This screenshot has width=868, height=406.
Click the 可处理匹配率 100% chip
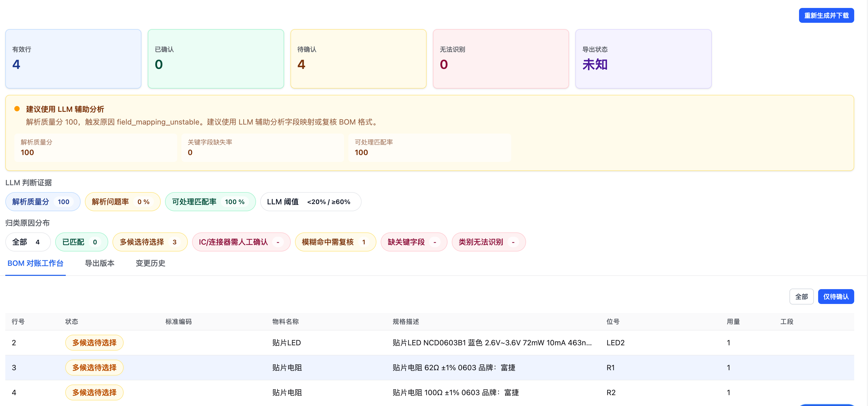pos(210,202)
